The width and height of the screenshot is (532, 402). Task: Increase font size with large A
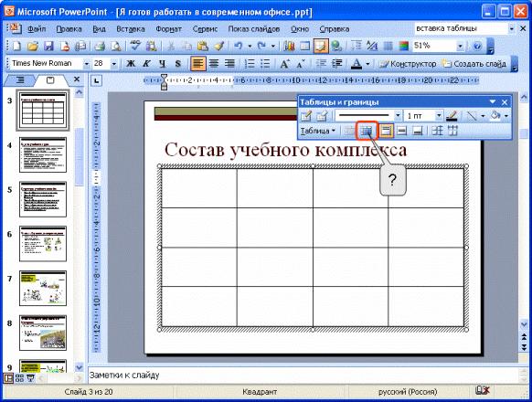pyautogui.click(x=284, y=64)
